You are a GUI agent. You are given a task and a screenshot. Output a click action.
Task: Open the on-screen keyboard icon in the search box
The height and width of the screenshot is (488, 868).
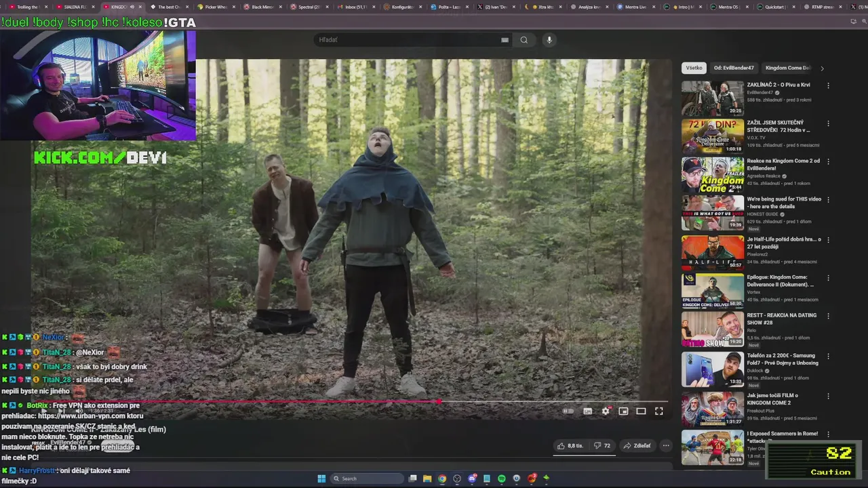[505, 40]
